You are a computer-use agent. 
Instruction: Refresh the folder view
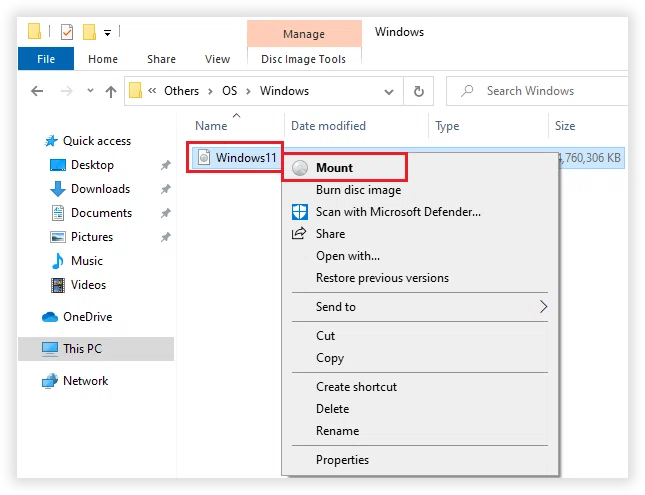[x=419, y=91]
